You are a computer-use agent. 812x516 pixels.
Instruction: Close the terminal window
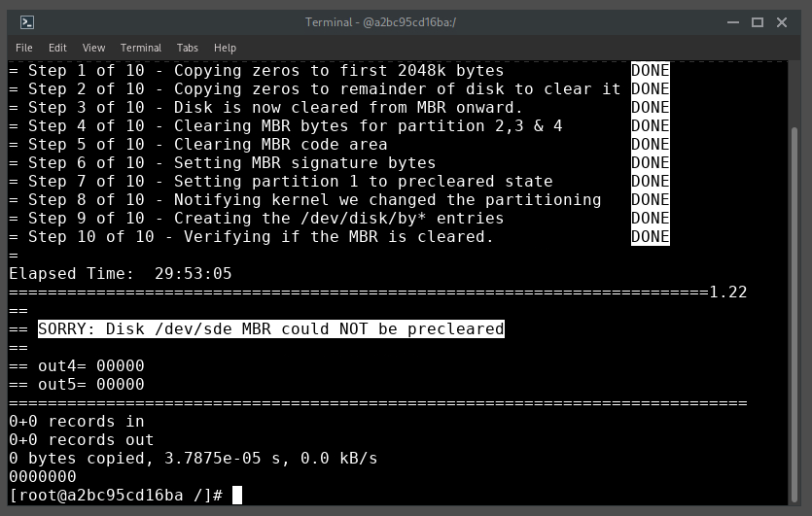(x=782, y=22)
